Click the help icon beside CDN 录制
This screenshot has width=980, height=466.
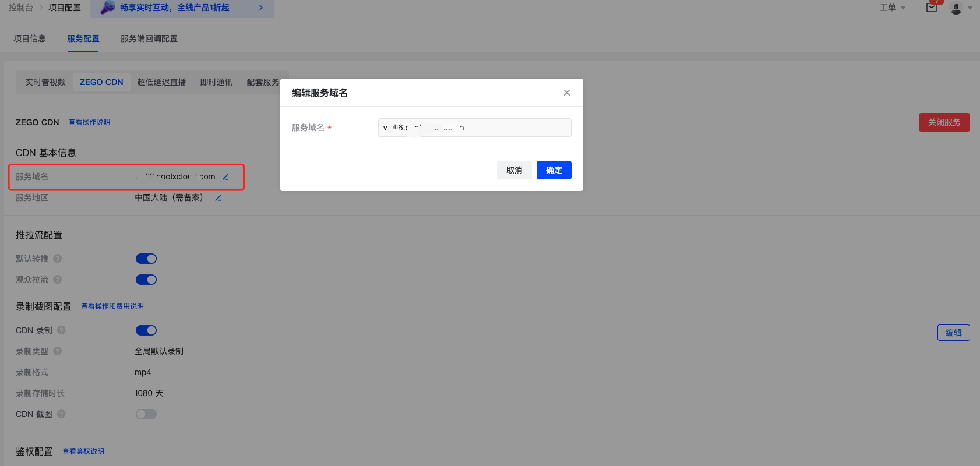point(62,330)
